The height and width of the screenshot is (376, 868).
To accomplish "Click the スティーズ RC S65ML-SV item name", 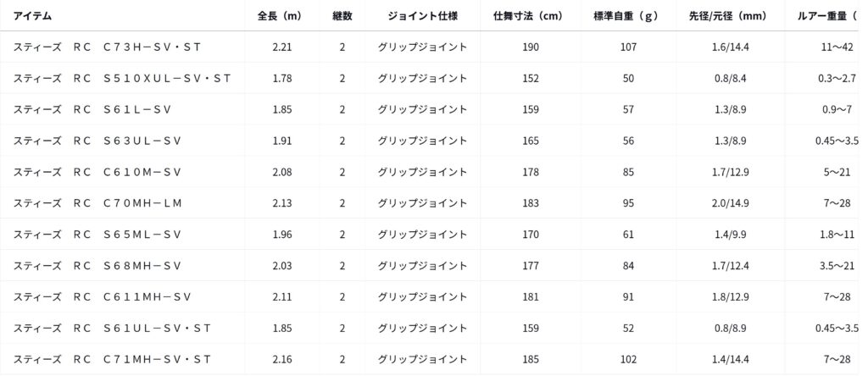I will click(97, 235).
